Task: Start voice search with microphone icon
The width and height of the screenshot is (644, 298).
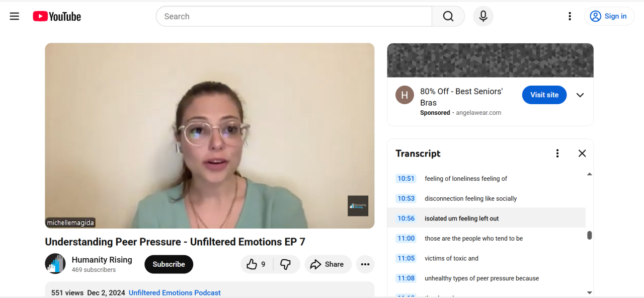Action: click(x=483, y=16)
